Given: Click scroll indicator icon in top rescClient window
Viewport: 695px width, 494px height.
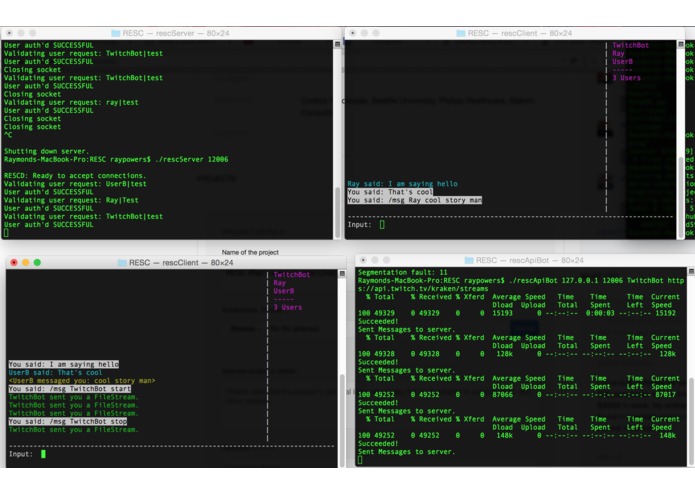Looking at the screenshot, I should pyautogui.click(x=681, y=44).
